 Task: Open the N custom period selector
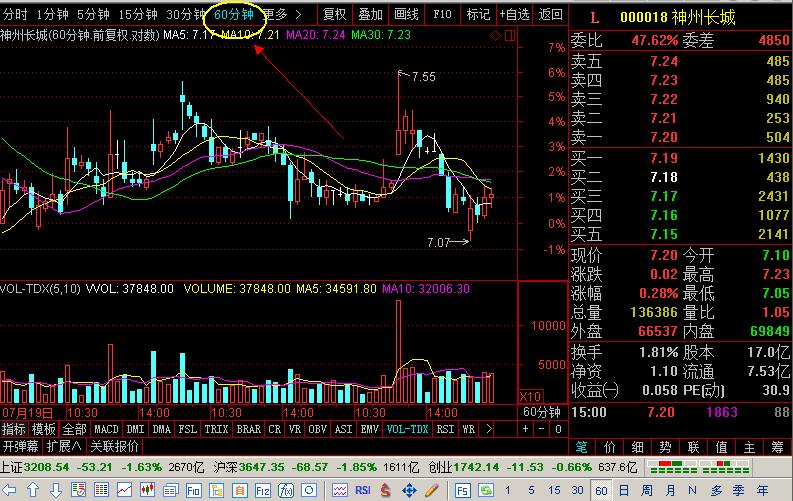[692, 490]
